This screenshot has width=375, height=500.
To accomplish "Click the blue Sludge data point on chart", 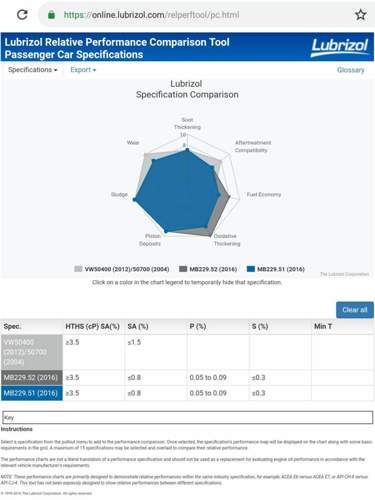I will click(x=135, y=199).
